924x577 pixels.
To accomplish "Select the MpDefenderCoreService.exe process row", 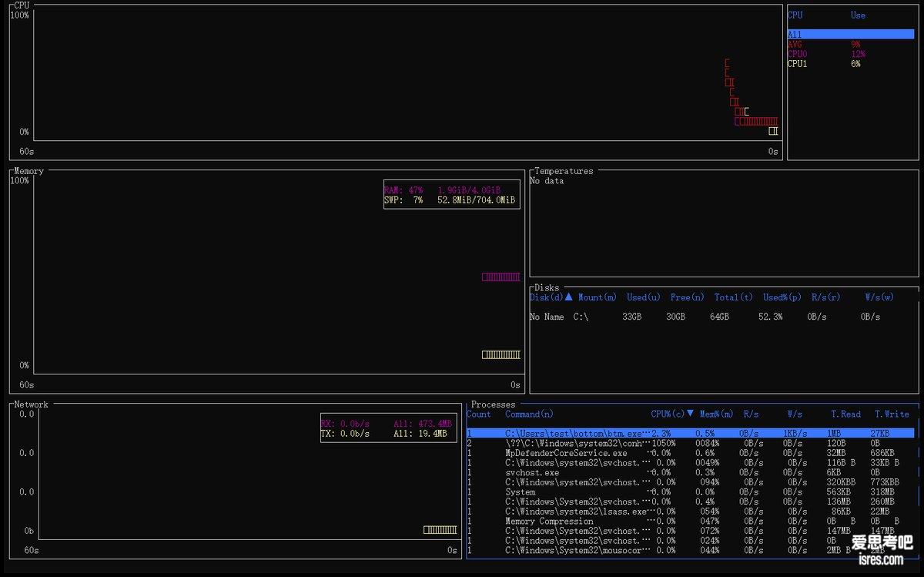I will pos(691,453).
